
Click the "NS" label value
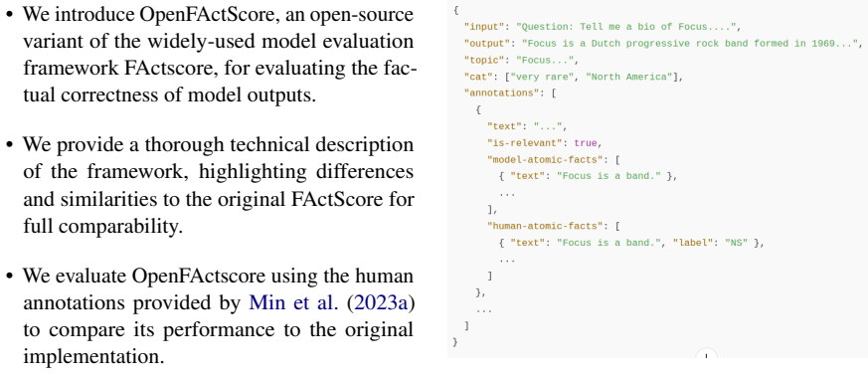(736, 243)
